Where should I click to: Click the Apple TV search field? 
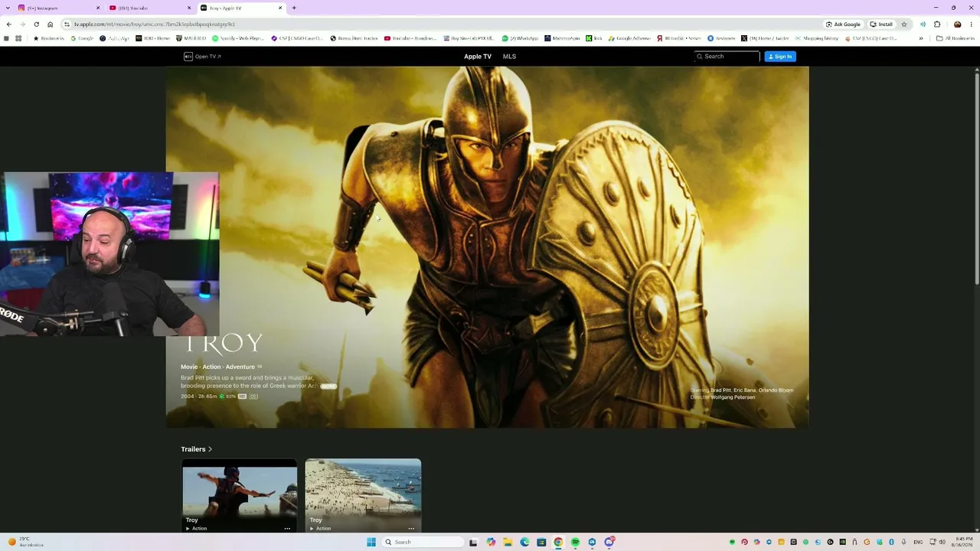coord(727,57)
